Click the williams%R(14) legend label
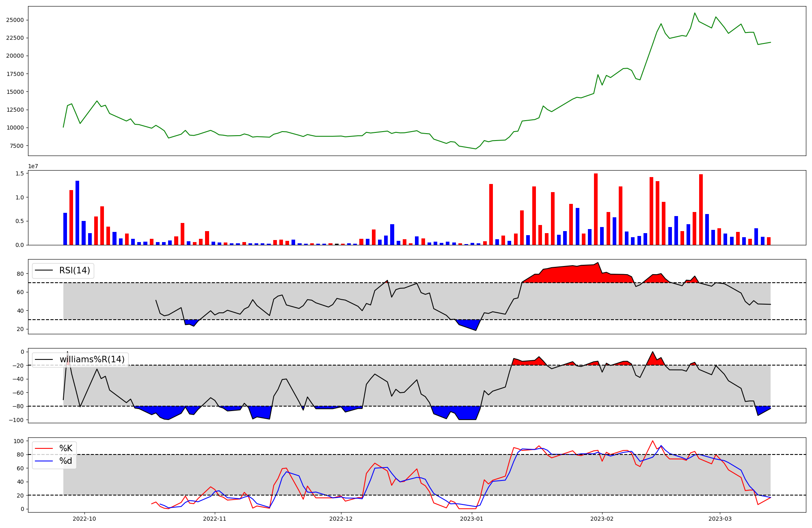 (92, 359)
